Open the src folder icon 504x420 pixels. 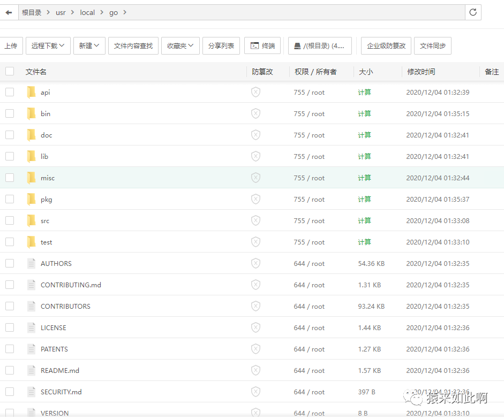(x=31, y=220)
